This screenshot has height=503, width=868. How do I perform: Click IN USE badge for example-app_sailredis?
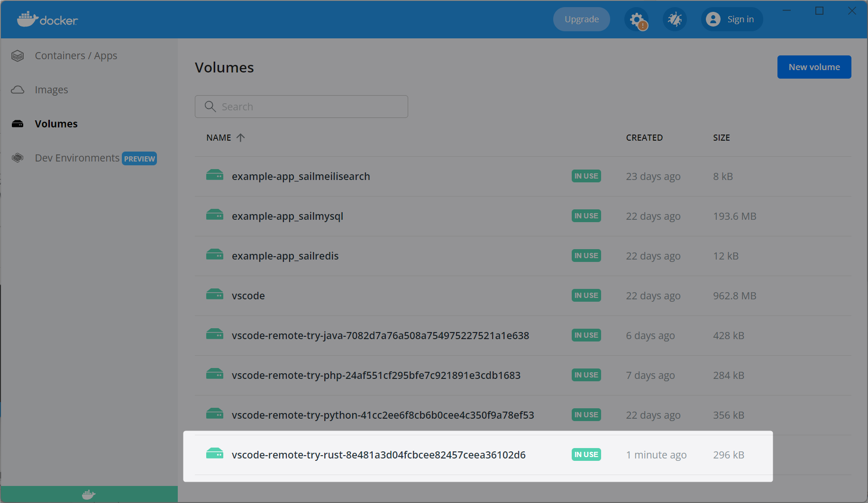click(586, 256)
